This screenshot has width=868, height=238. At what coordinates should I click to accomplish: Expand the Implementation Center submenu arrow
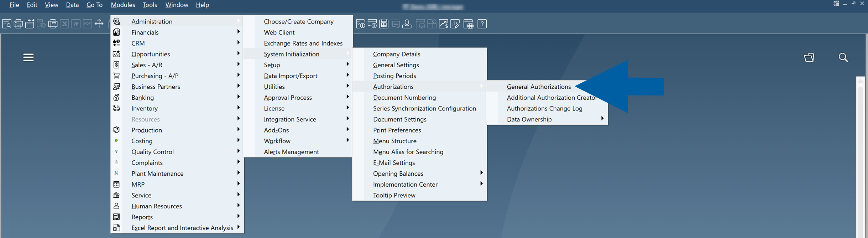(481, 183)
